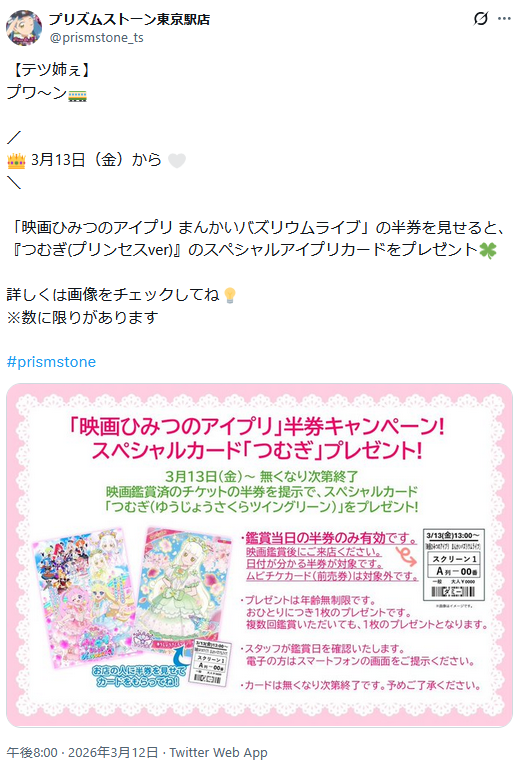Click the プリズムストーン東京駅店 profile avatar
This screenshot has width=520, height=765.
click(x=24, y=28)
